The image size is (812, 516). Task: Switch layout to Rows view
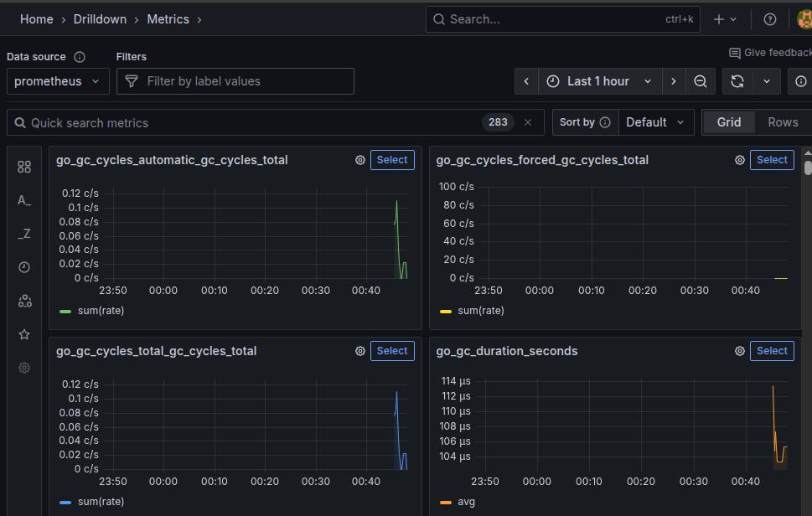click(x=783, y=122)
